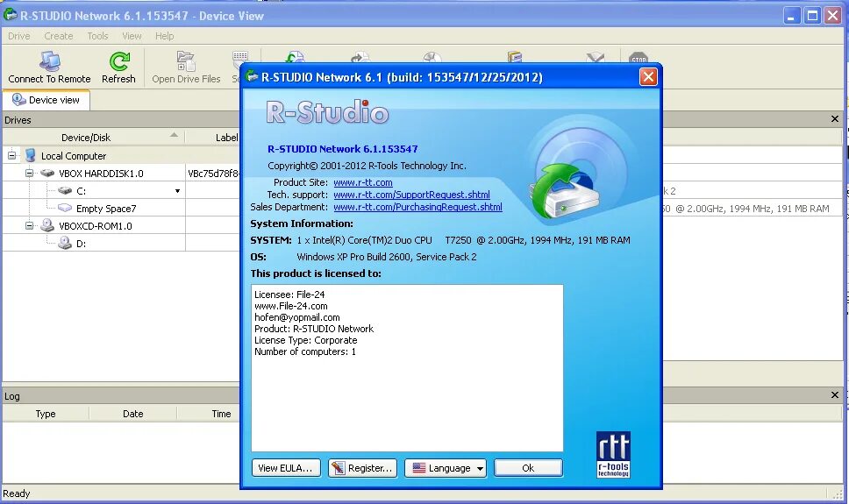Screen dimensions: 849x504
Task: Open the Help menu
Action: [x=165, y=36]
